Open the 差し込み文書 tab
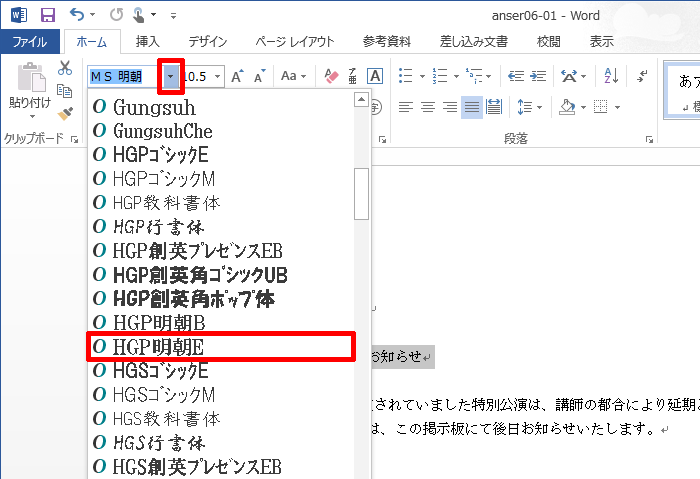This screenshot has width=700, height=479. (474, 42)
